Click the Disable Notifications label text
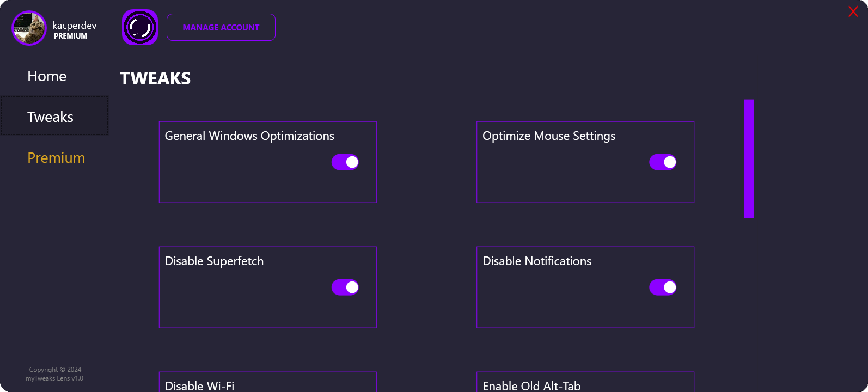The height and width of the screenshot is (392, 868). click(537, 261)
